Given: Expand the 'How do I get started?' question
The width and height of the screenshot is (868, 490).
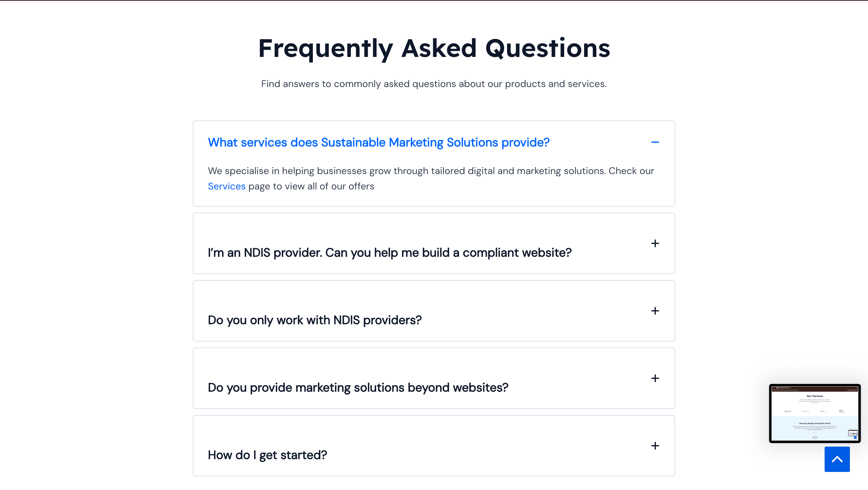Looking at the screenshot, I should pos(267,455).
